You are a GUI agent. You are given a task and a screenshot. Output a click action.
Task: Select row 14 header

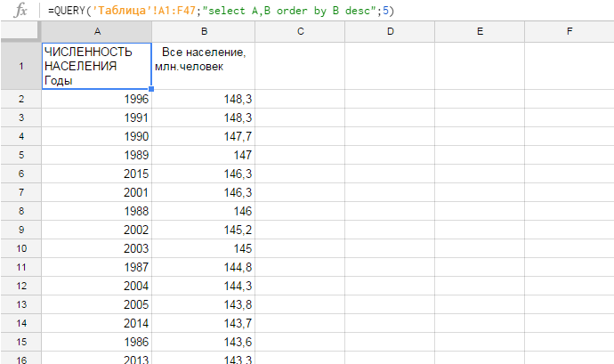(21, 323)
